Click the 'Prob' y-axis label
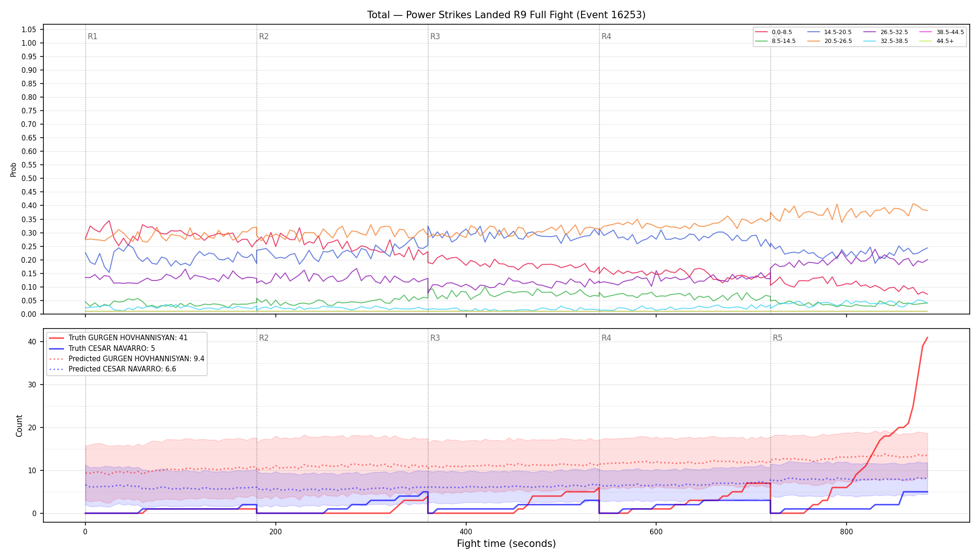 click(14, 170)
